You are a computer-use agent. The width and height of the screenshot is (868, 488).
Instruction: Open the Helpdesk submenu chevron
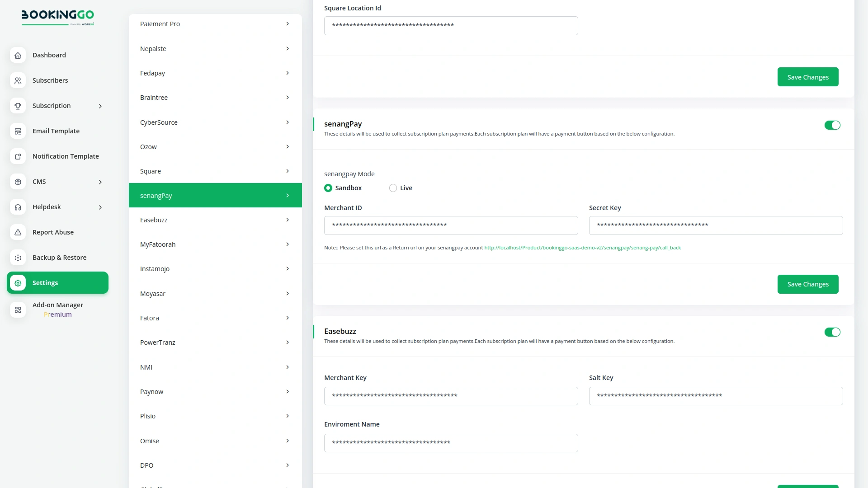click(100, 207)
